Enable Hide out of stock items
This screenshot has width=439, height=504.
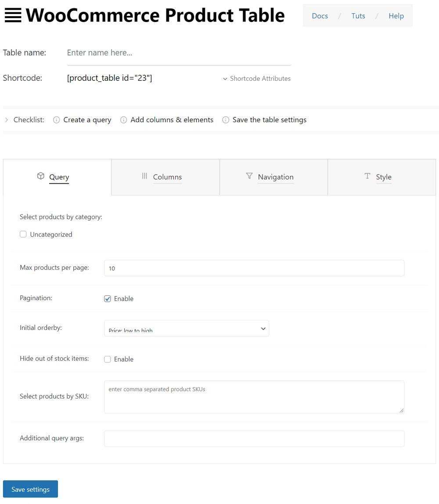(x=108, y=359)
